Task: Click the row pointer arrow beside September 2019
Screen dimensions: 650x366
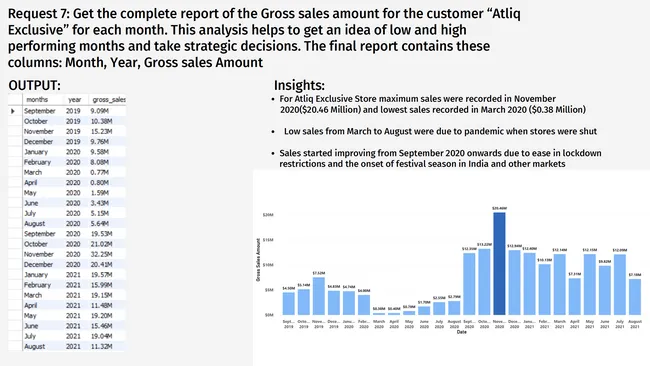Action: click(13, 111)
